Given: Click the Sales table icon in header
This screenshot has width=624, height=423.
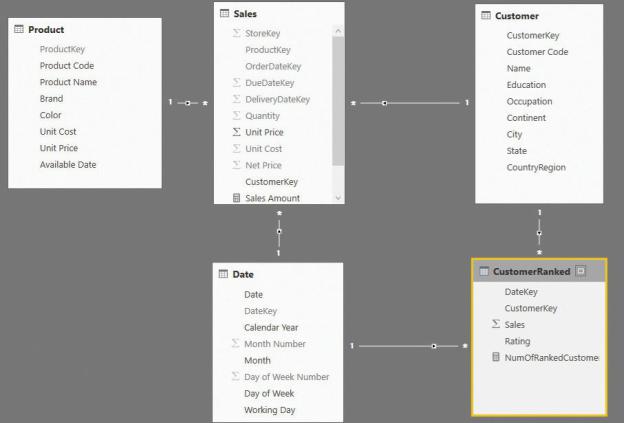Looking at the screenshot, I should 224,14.
